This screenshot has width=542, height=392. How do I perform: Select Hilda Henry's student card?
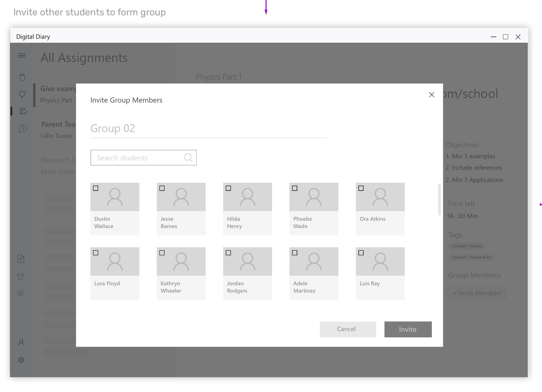coord(247,209)
